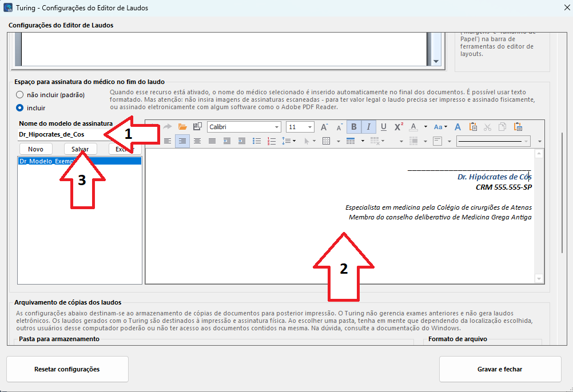The image size is (573, 392).
Task: Click the open file folder icon
Action: (x=182, y=127)
